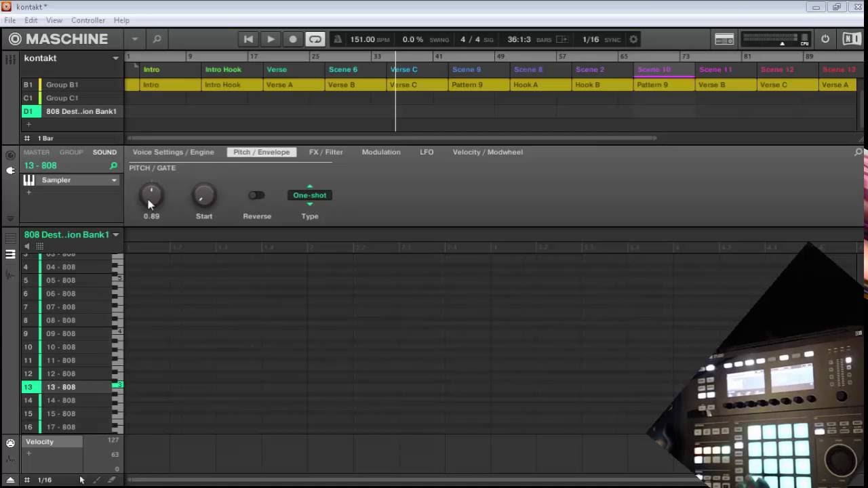Screen dimensions: 868x488
Task: Open the Modulation parameter page
Action: [x=381, y=152]
